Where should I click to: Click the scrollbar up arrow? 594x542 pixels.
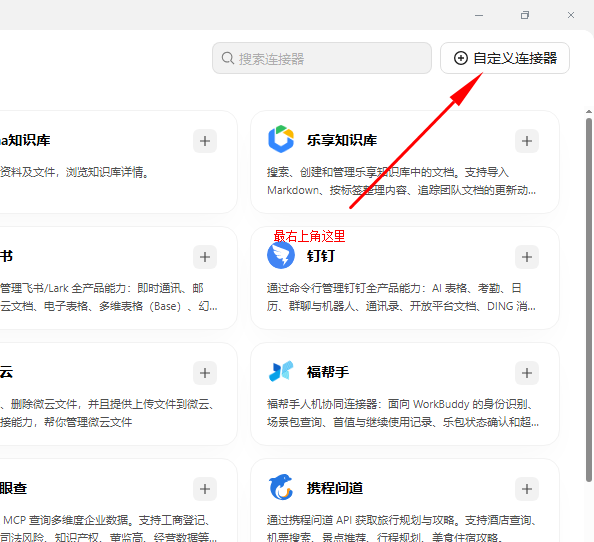[x=589, y=112]
